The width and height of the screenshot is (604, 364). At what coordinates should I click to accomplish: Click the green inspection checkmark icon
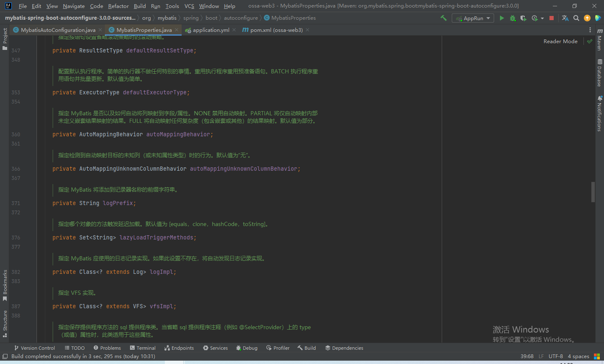(590, 41)
